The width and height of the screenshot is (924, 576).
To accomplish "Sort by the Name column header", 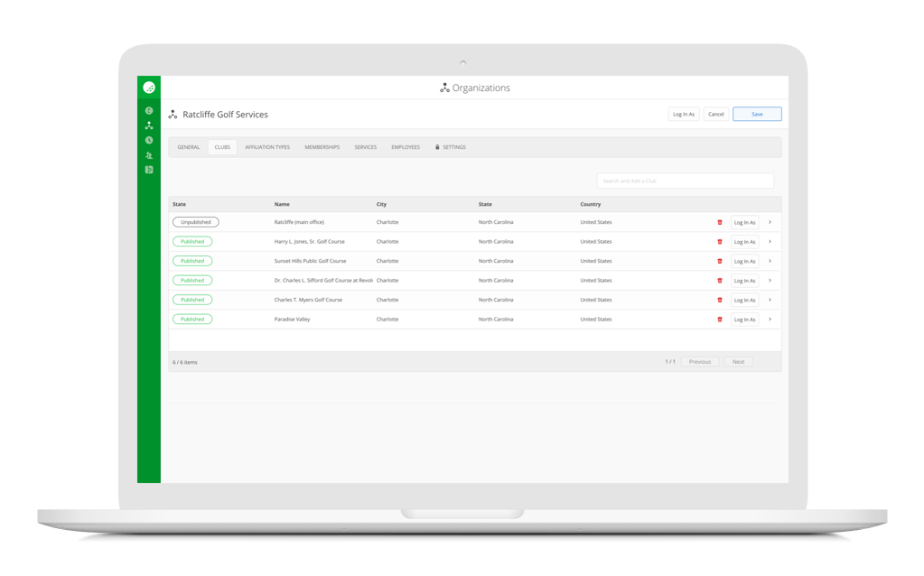I will 282,204.
